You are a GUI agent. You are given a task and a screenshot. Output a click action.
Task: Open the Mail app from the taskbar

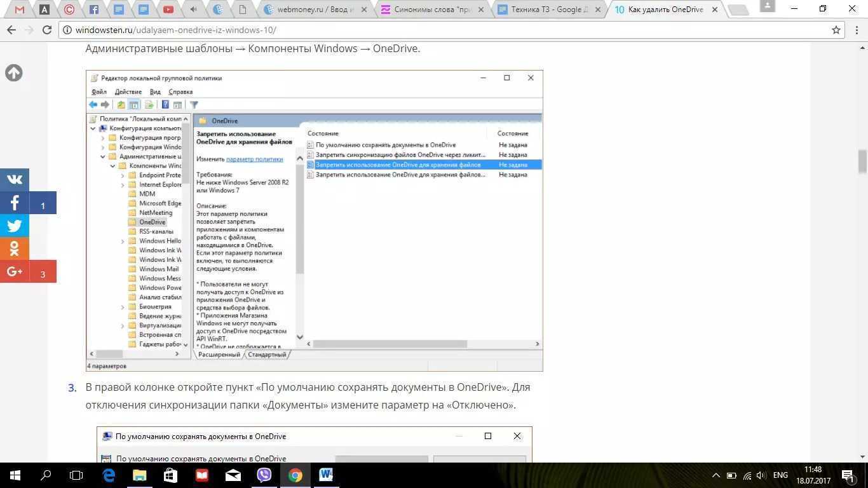[x=233, y=475]
